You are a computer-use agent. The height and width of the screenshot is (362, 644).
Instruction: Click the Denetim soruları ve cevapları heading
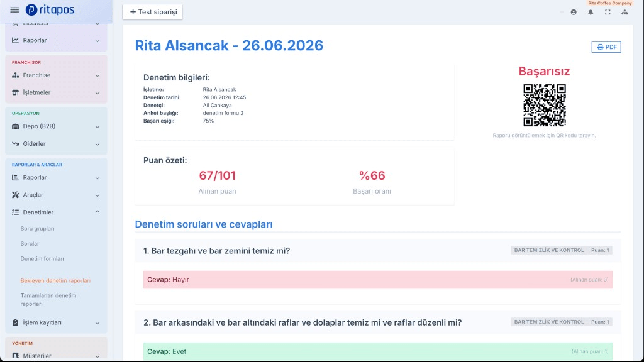point(204,224)
